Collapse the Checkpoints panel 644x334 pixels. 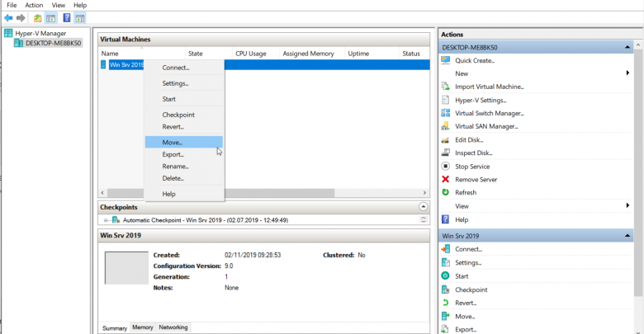pos(423,207)
